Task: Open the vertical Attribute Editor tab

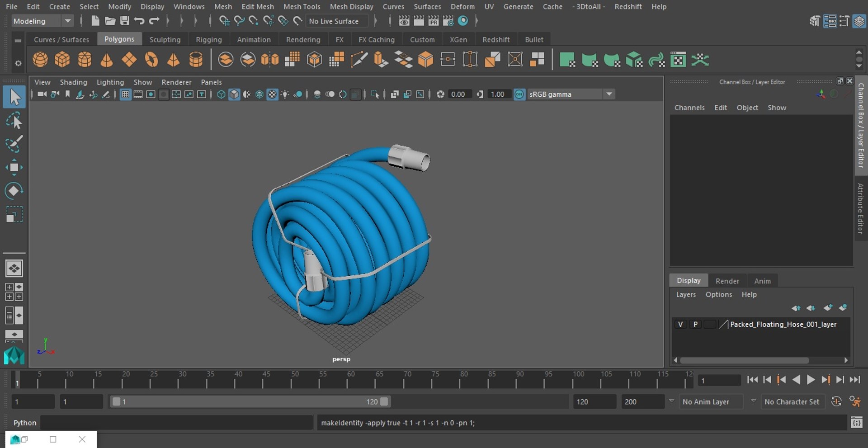Action: [x=861, y=208]
